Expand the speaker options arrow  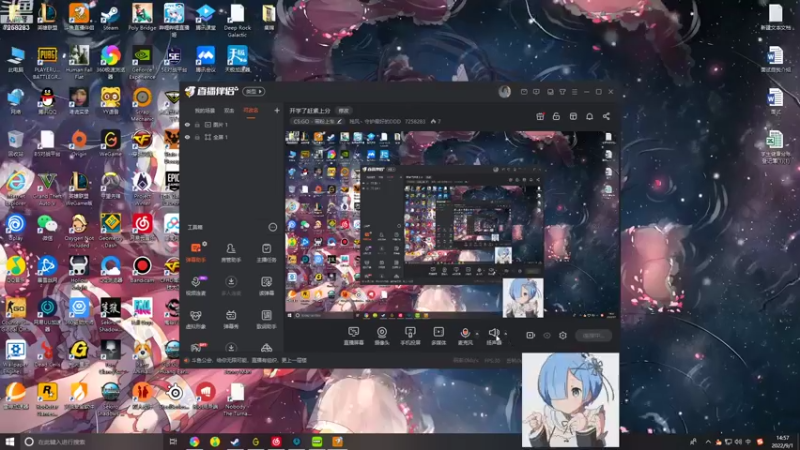(x=506, y=334)
